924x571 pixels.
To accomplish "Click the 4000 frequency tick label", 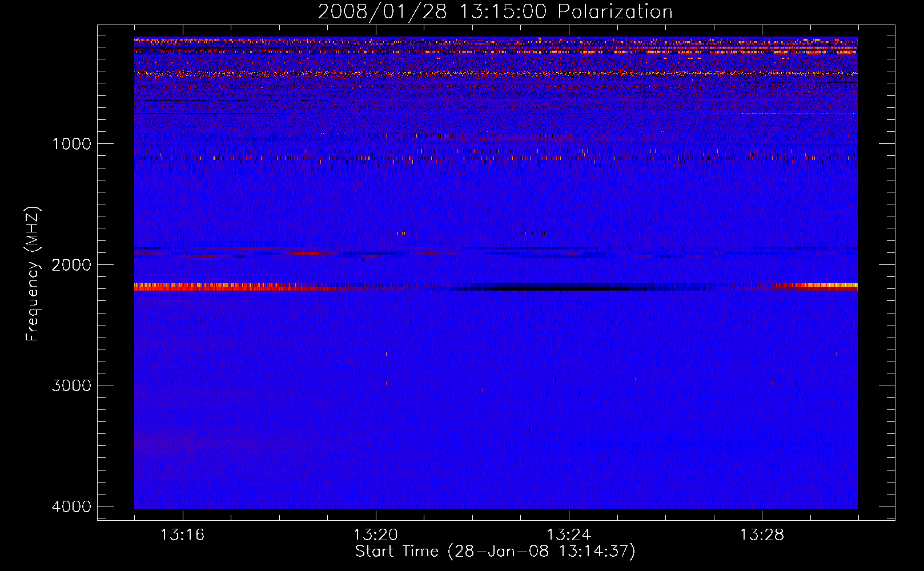I will 71,506.
